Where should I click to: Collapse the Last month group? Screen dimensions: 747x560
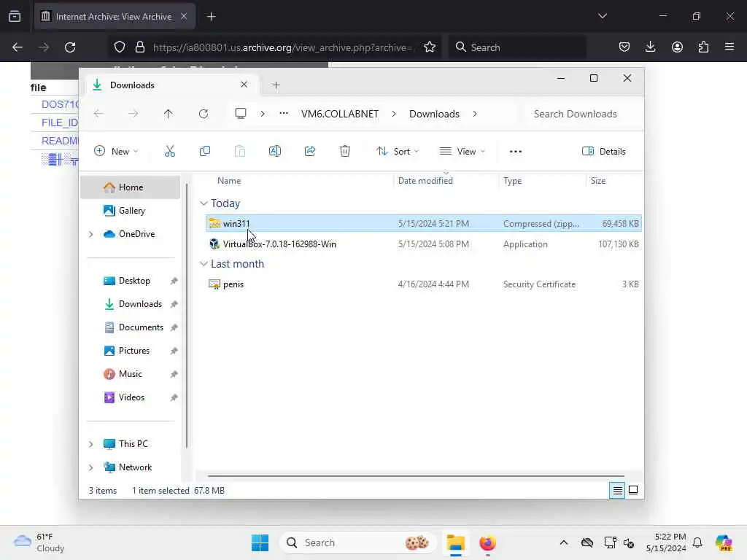tap(204, 264)
